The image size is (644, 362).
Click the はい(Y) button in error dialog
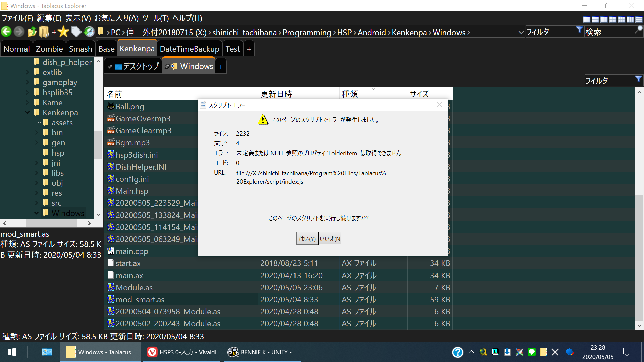click(x=307, y=239)
